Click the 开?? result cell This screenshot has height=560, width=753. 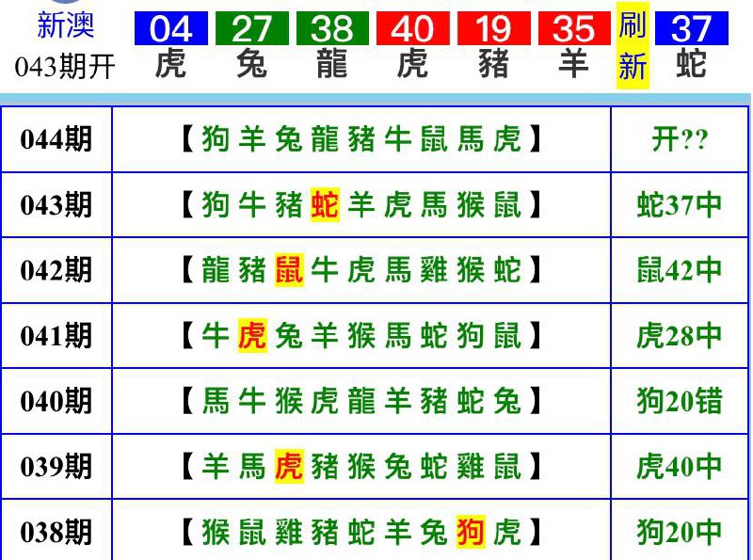(680, 139)
